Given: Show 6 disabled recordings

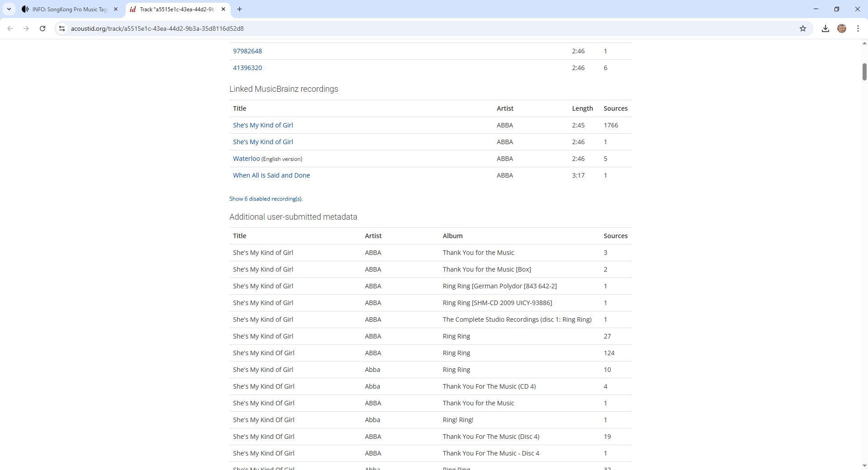Looking at the screenshot, I should pyautogui.click(x=266, y=199).
